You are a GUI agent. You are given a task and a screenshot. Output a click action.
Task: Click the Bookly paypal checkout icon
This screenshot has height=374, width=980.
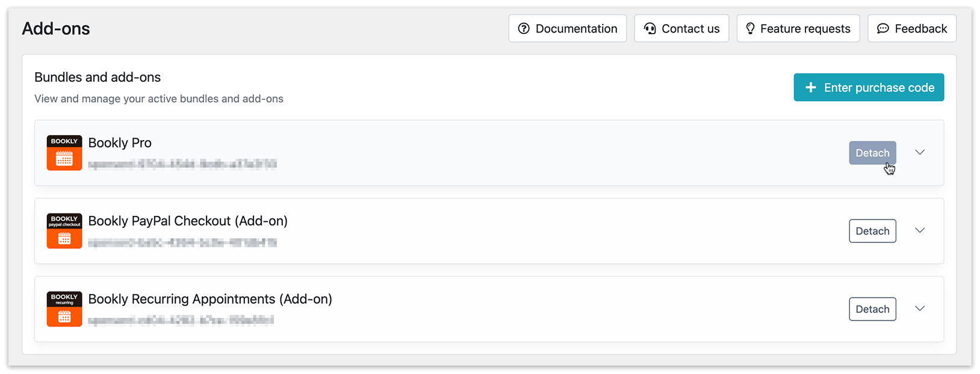64,231
